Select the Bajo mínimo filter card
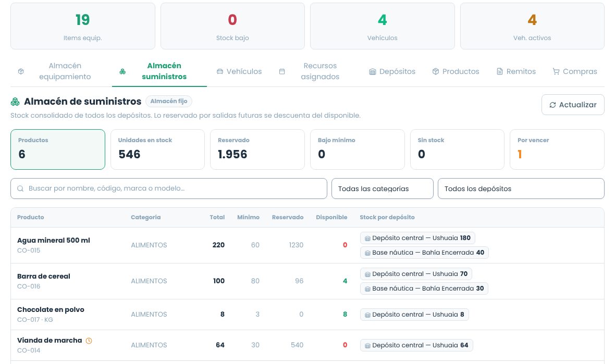Viewport: 615px width, 364px height. (358, 149)
